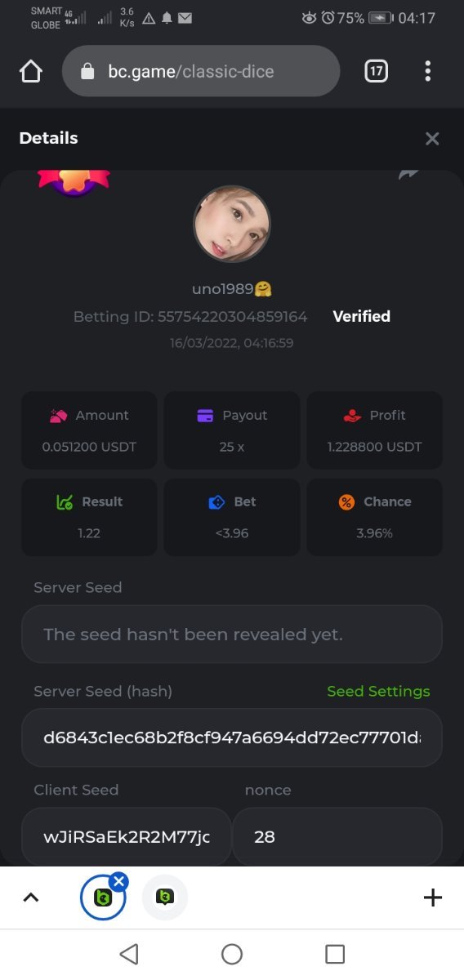This screenshot has width=464, height=980.
Task: Expand the tab strip with up chevron
Action: (x=30, y=898)
